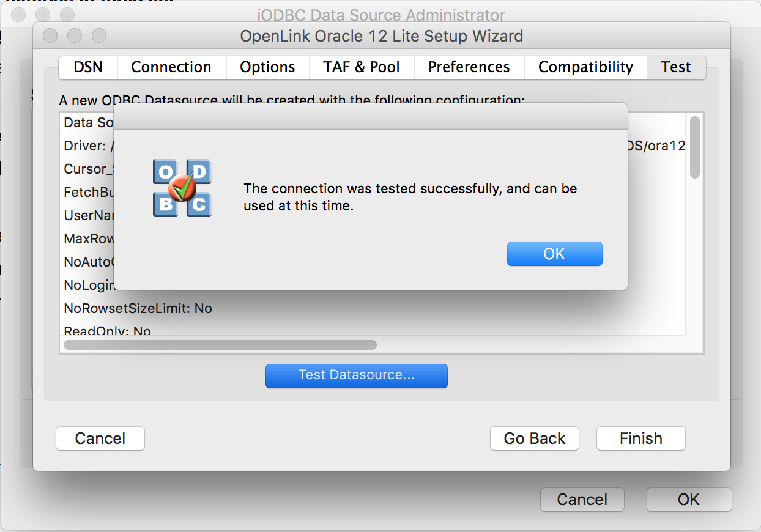The image size is (761, 532).
Task: Click Finish to complete the wizard
Action: click(640, 438)
